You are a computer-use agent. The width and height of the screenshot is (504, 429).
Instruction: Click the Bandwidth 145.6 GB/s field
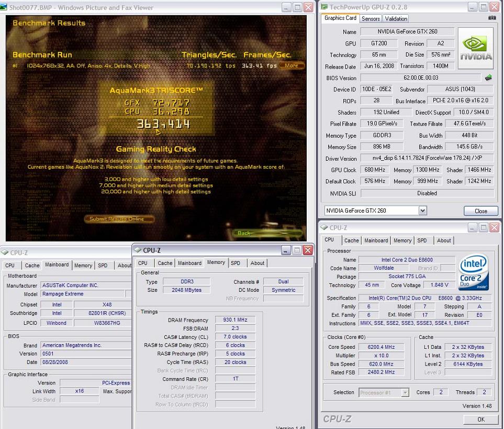coord(469,147)
